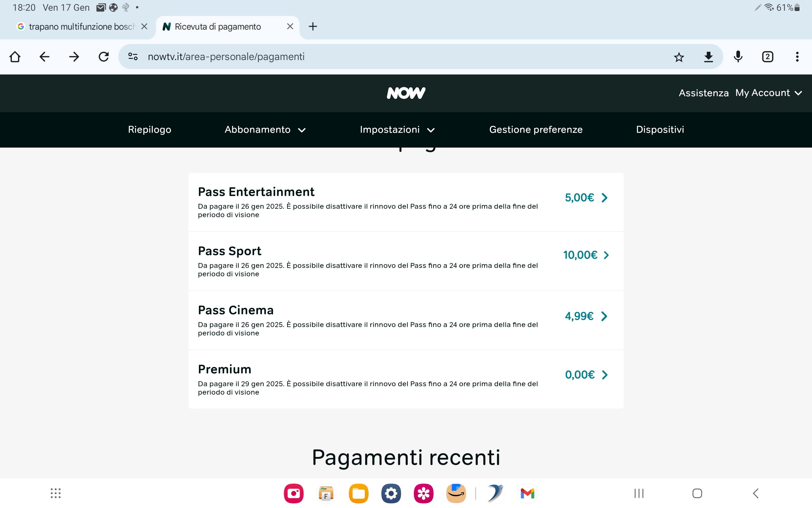Open Pass Entertainment 5,00€ details chevron
812x508 pixels.
[604, 198]
